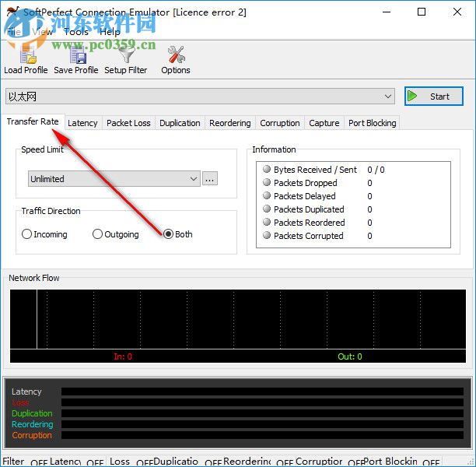Image resolution: width=476 pixels, height=467 pixels.
Task: Open the Options tools icon
Action: point(176,54)
